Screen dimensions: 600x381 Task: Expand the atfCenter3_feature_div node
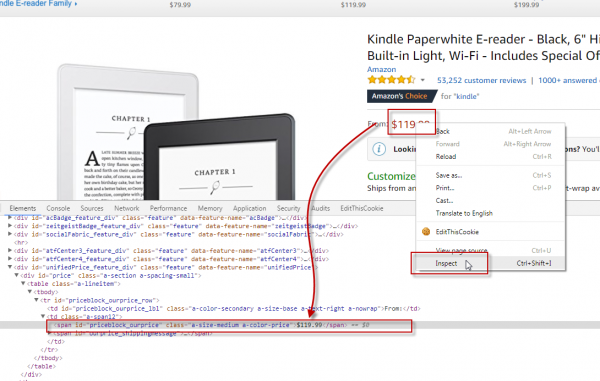click(x=10, y=251)
